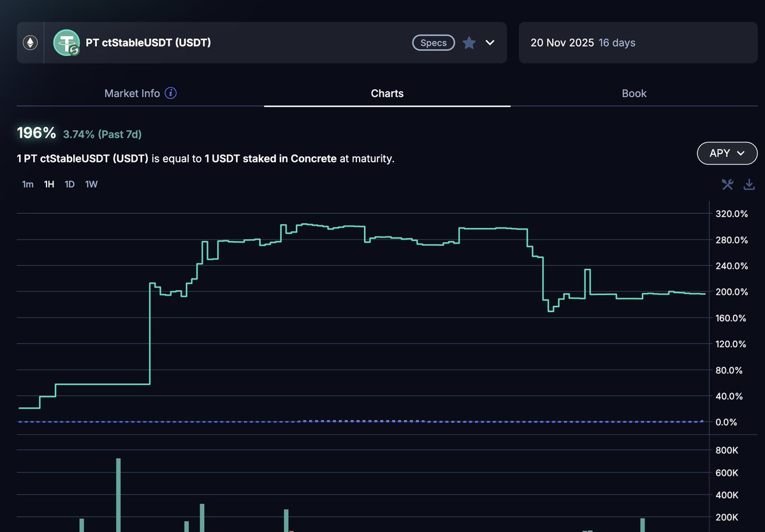Viewport: 765px width, 532px height.
Task: Select the 1W chart interval
Action: point(91,184)
